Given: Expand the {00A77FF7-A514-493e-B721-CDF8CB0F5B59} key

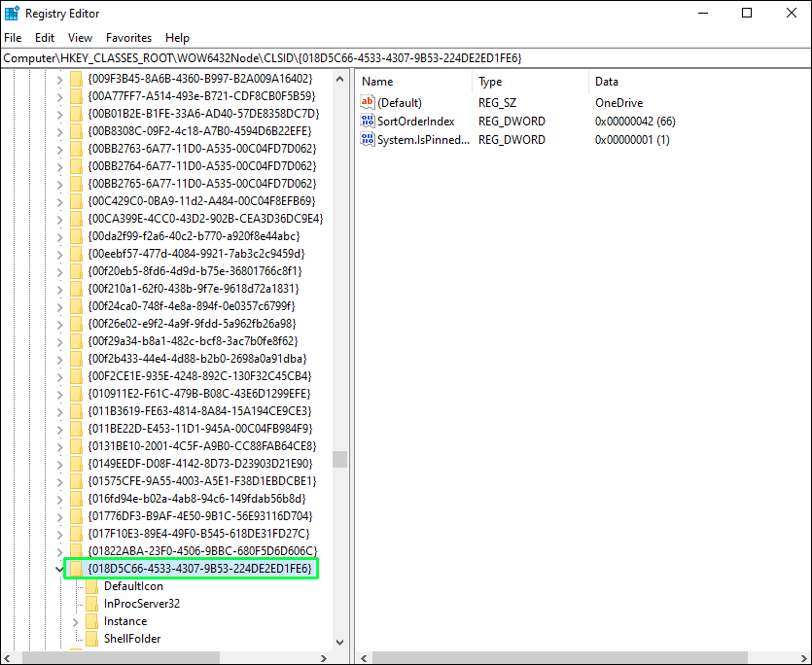Looking at the screenshot, I should pos(59,97).
